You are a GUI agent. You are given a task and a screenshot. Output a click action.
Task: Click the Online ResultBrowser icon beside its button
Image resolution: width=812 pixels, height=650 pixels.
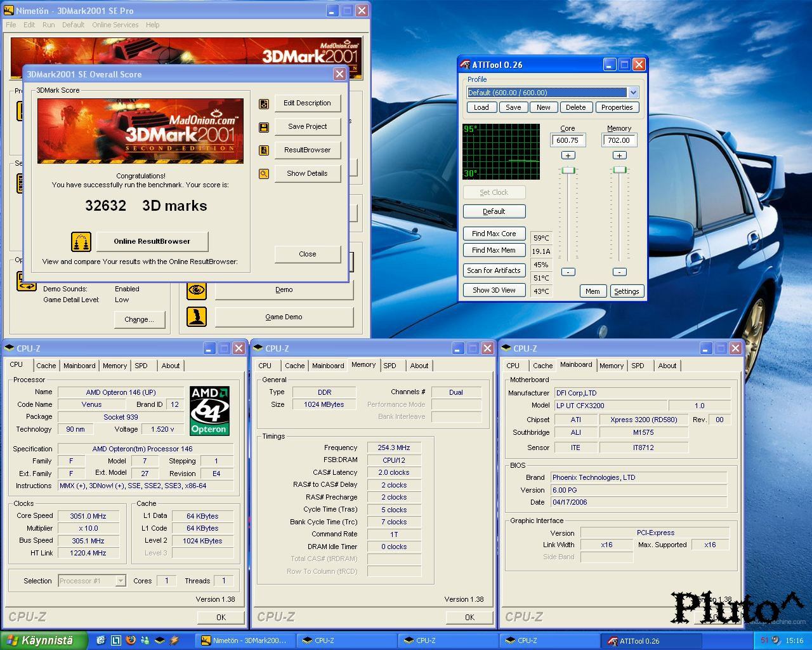[x=81, y=242]
